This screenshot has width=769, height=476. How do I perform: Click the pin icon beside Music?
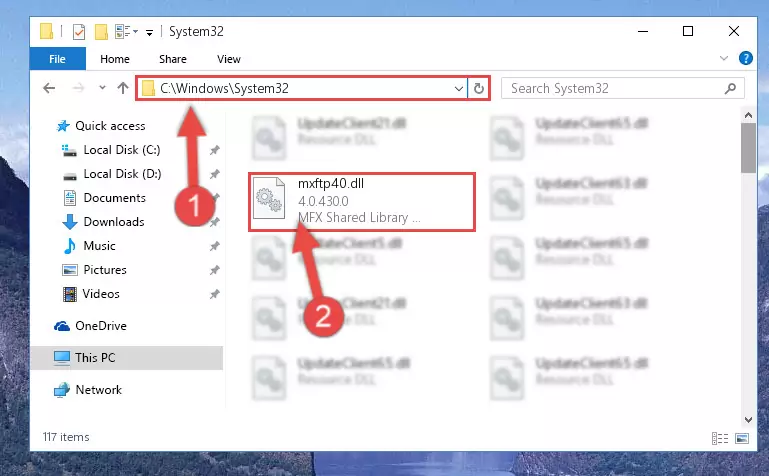pyautogui.click(x=214, y=247)
